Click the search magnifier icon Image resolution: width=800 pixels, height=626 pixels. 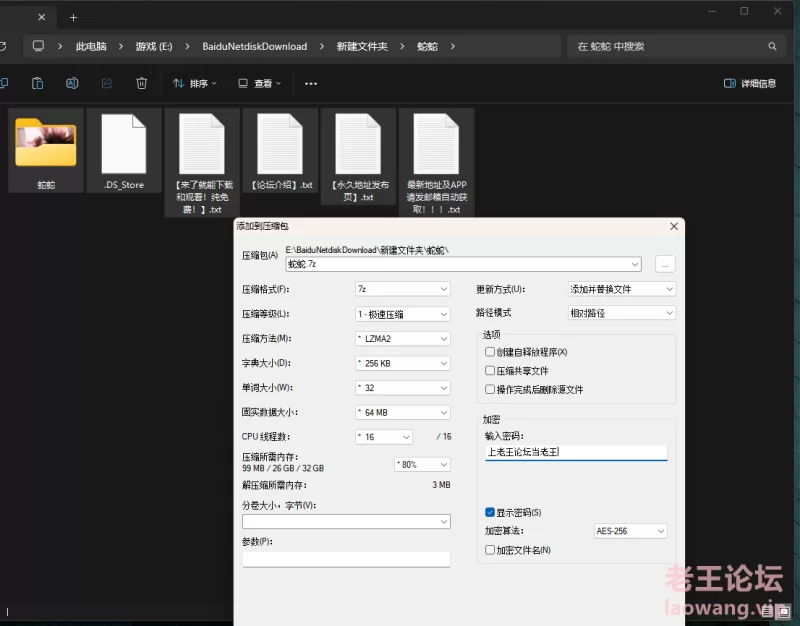coord(772,46)
